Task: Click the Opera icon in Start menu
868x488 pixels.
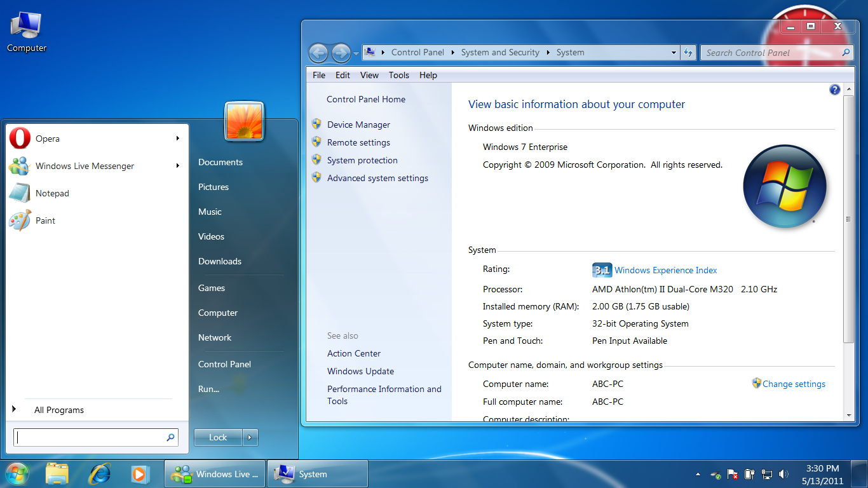Action: tap(20, 139)
